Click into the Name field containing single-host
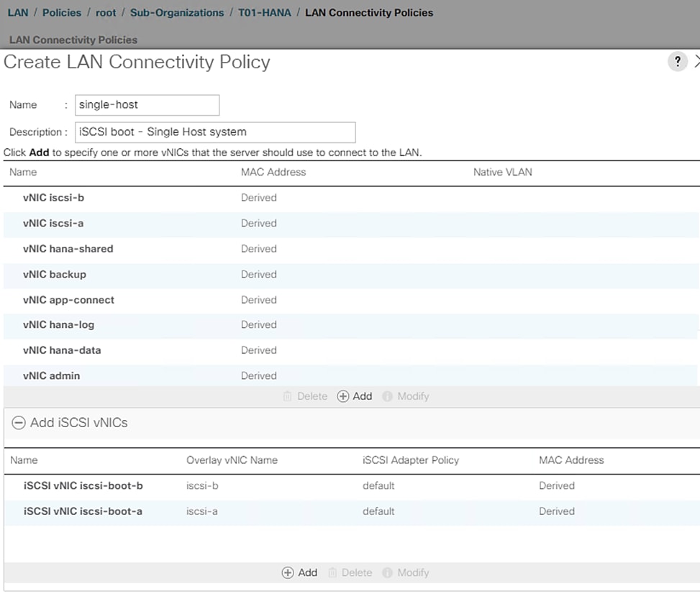The image size is (700, 594). (x=147, y=105)
